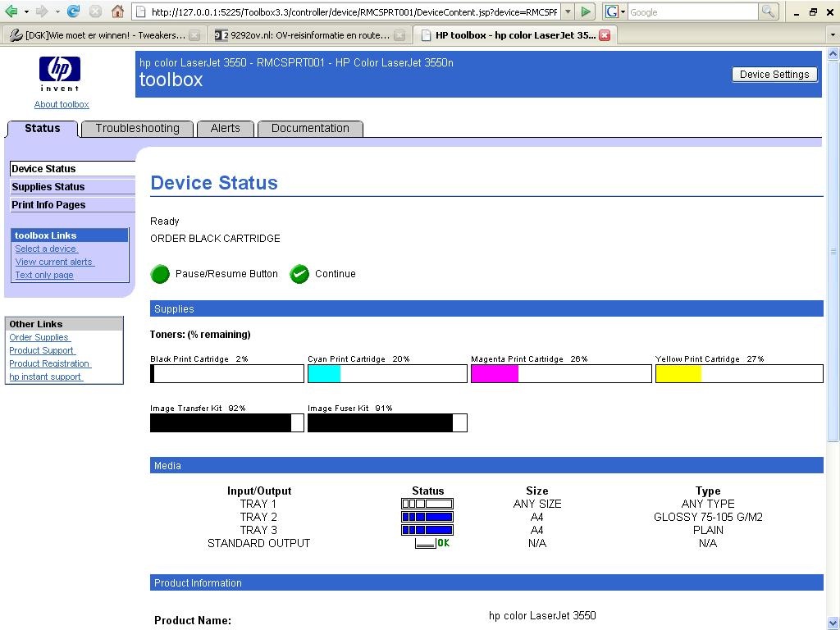Screen dimensions: 840x630
Task: Click the ORDER BLACK CARTRIDGE status text
Action: pos(216,239)
